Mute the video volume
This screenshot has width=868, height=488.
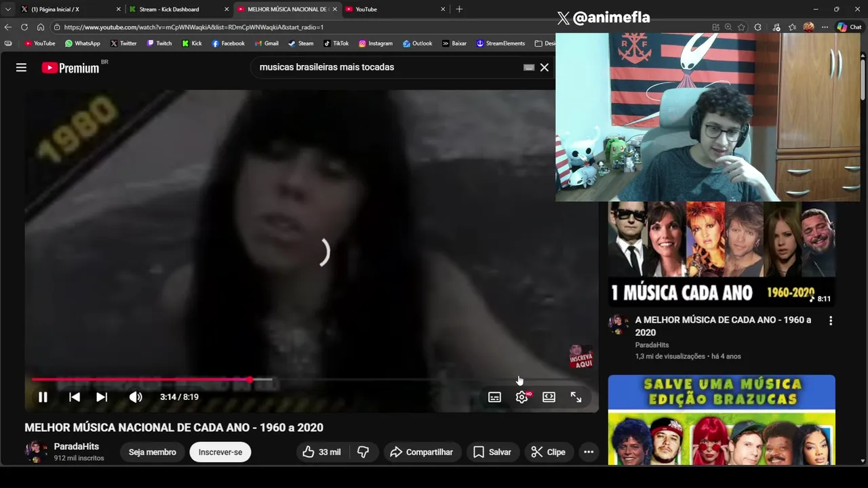point(136,397)
